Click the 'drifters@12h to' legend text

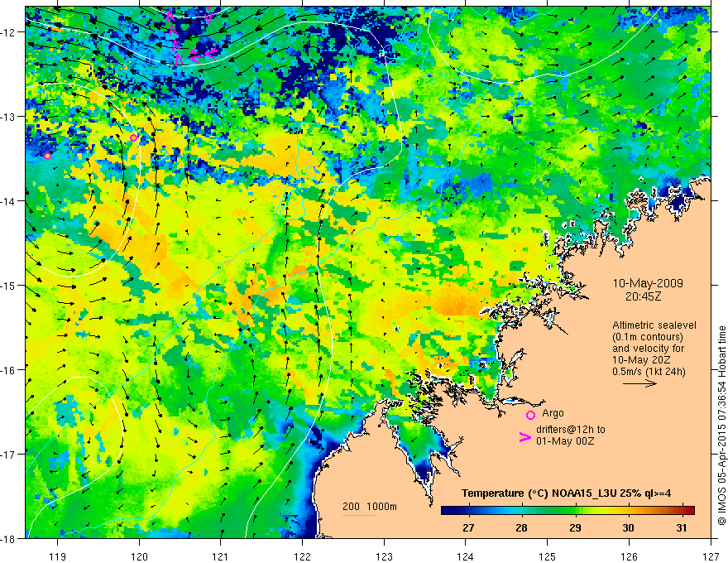coord(571,430)
